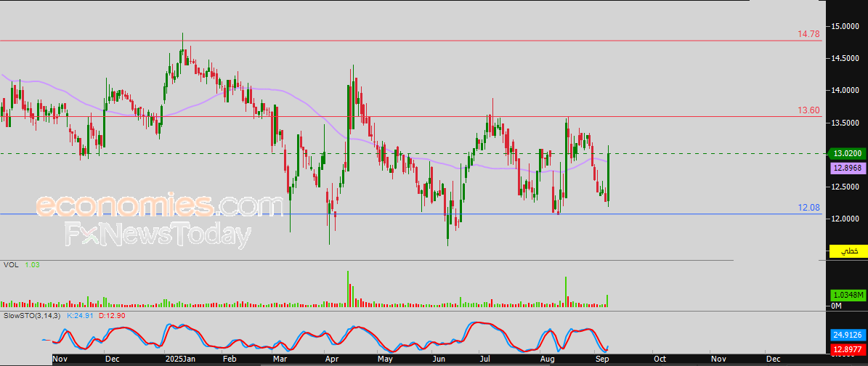
Task: Click the 13.5000 price axis value
Action: [x=845, y=123]
